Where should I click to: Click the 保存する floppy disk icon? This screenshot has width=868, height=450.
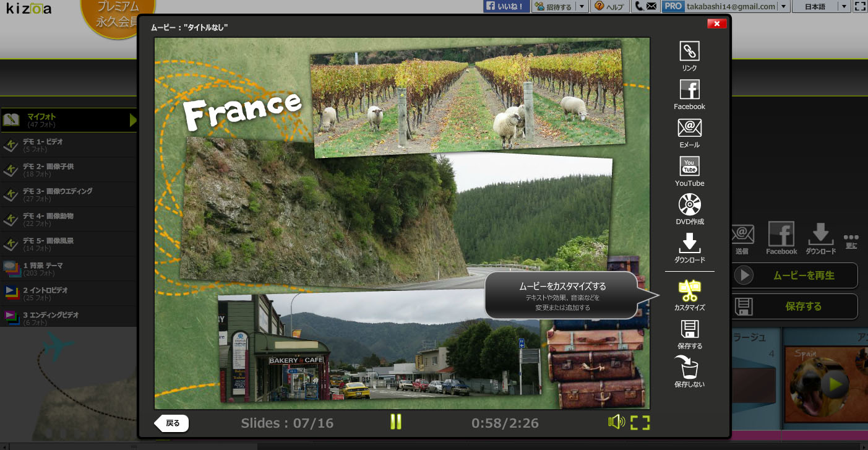[x=689, y=329]
